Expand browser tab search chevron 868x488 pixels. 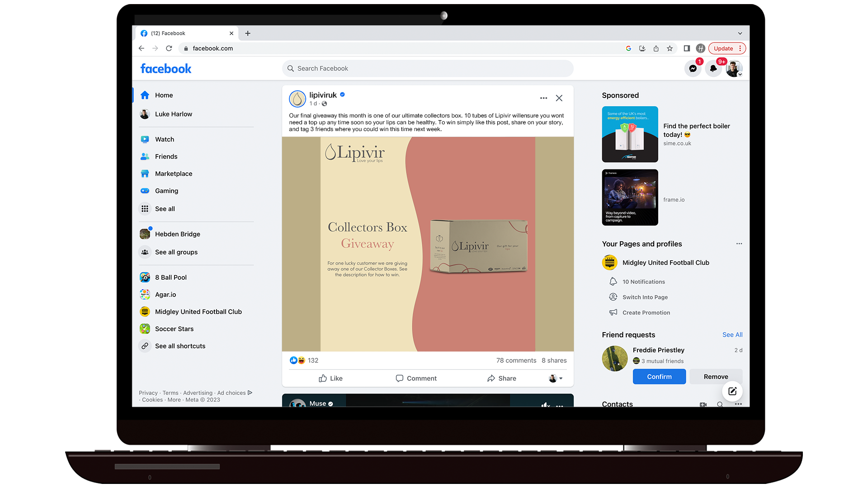(x=740, y=33)
